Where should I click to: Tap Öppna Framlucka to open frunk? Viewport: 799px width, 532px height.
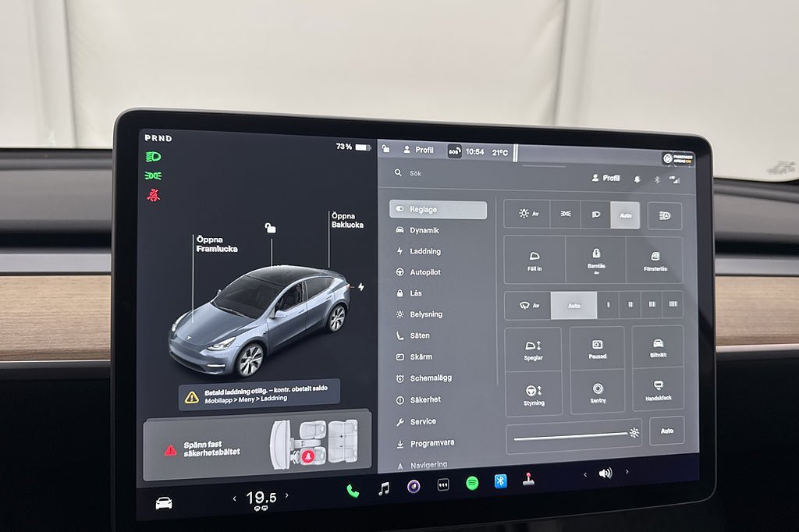(x=216, y=244)
